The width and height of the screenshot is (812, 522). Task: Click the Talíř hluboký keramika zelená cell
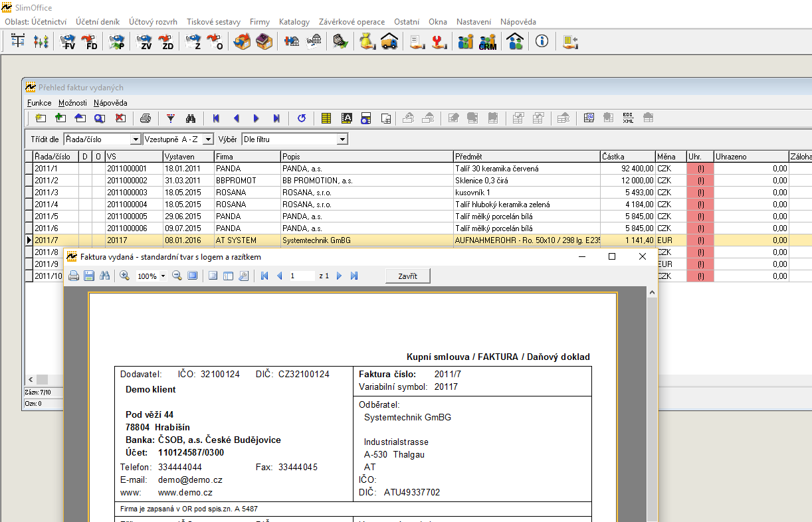coord(526,205)
